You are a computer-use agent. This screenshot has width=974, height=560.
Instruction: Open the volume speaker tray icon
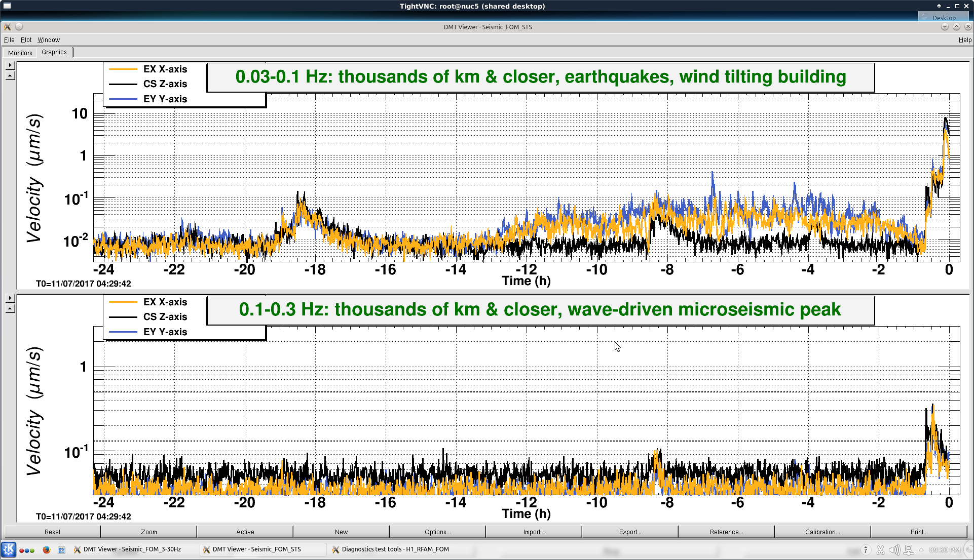894,550
